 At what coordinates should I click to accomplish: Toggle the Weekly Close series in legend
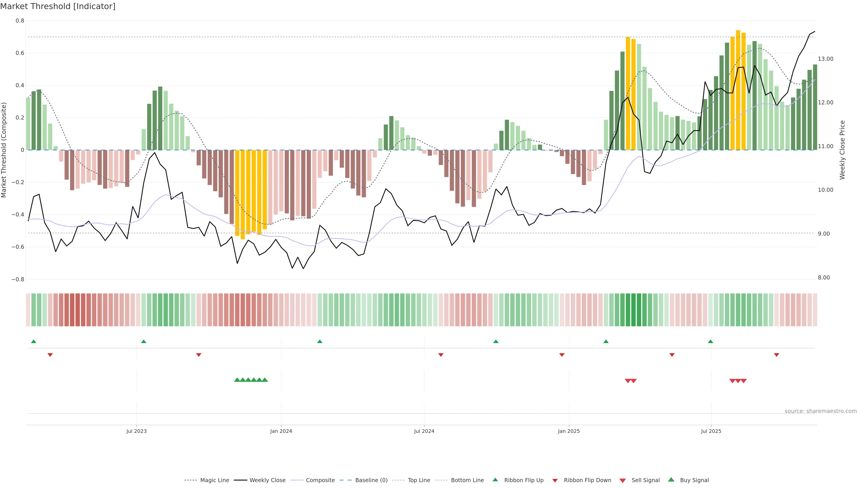tap(267, 480)
